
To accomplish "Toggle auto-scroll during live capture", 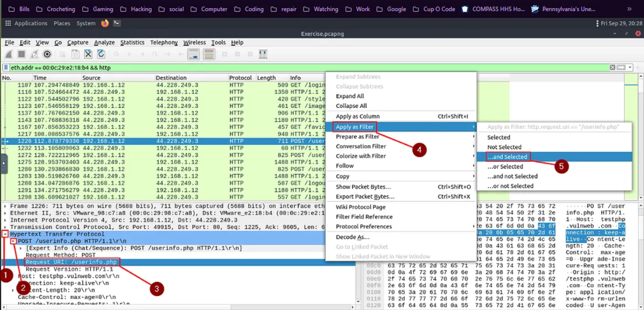I will (193, 54).
